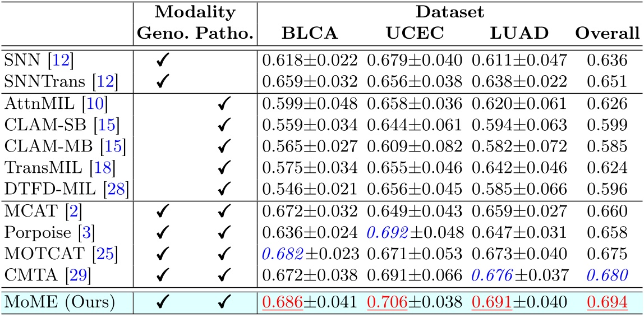Select the BLCA column header
Screen dimensions: 644x317
(310, 34)
